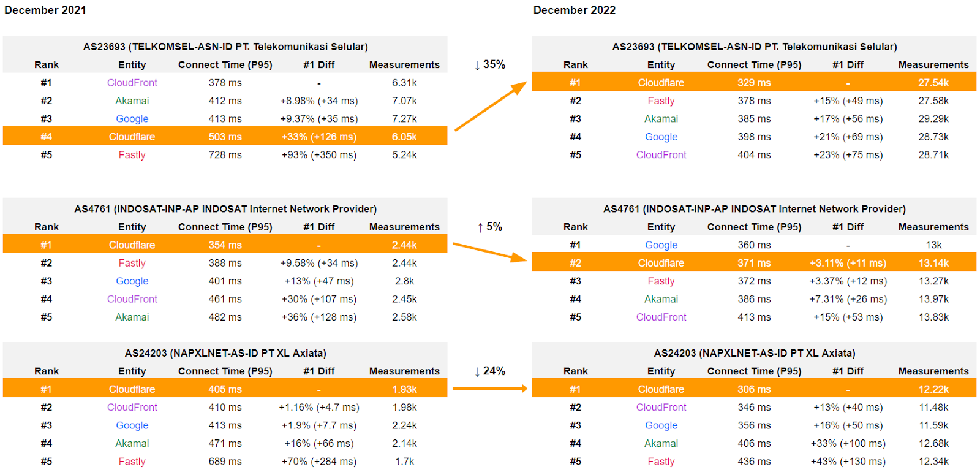980x475 pixels.
Task: Click Connect Time (P95) header in 2022 XL Axiata table
Action: pyautogui.click(x=754, y=371)
